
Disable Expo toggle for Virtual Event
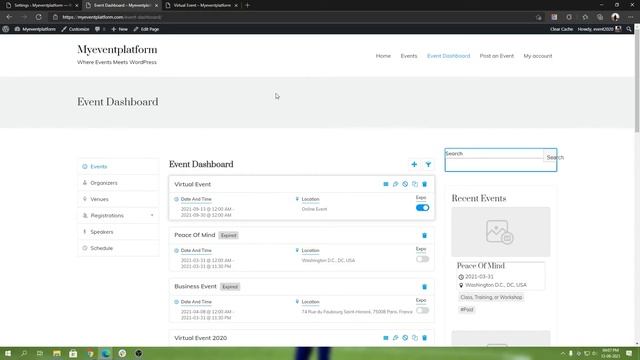(422, 208)
